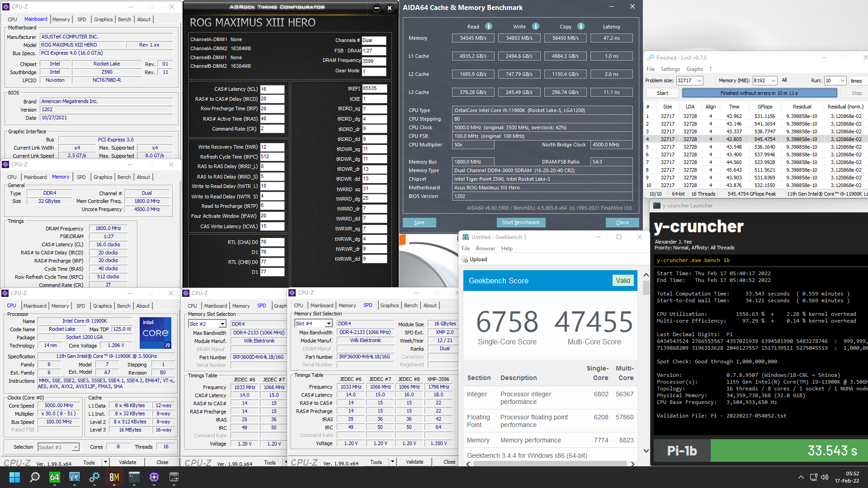
Task: Click the purple CPU-Z taskbar icon
Action: point(154,477)
